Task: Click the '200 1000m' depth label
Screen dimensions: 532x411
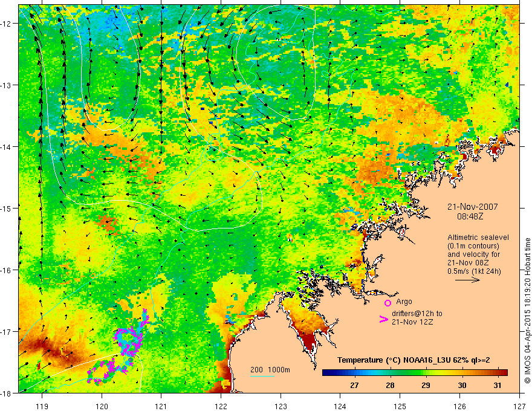Action: tap(270, 370)
